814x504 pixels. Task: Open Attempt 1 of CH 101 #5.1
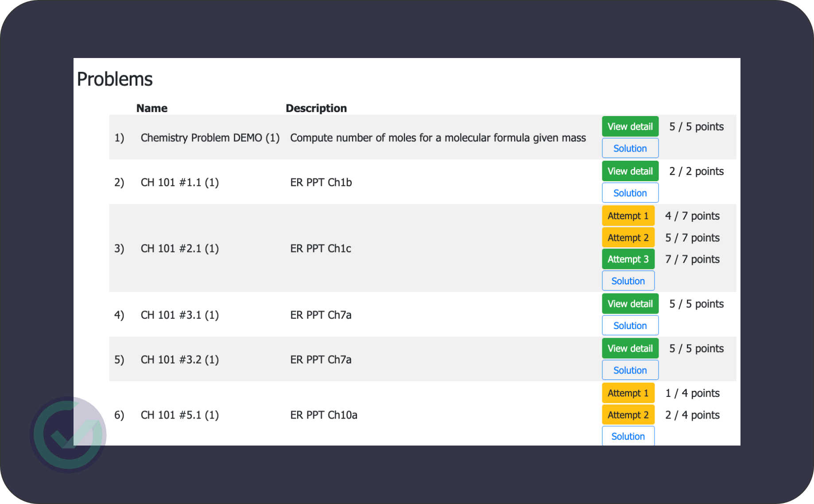click(628, 393)
